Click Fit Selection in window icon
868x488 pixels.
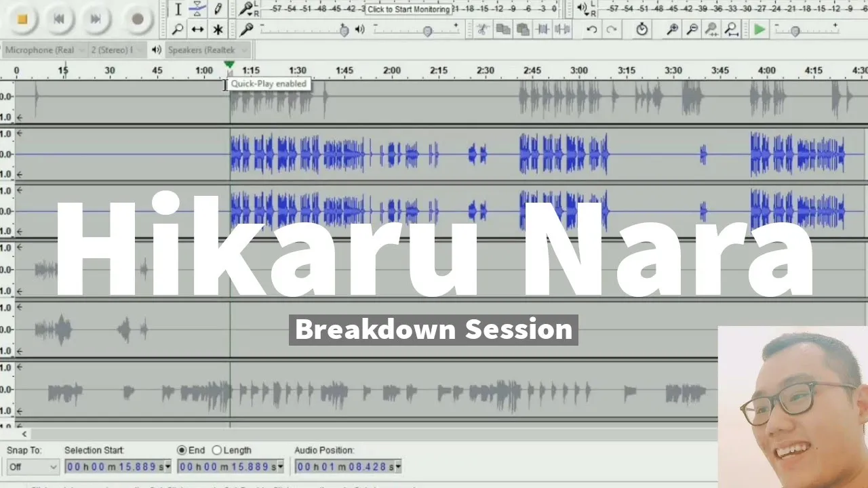[x=711, y=29]
